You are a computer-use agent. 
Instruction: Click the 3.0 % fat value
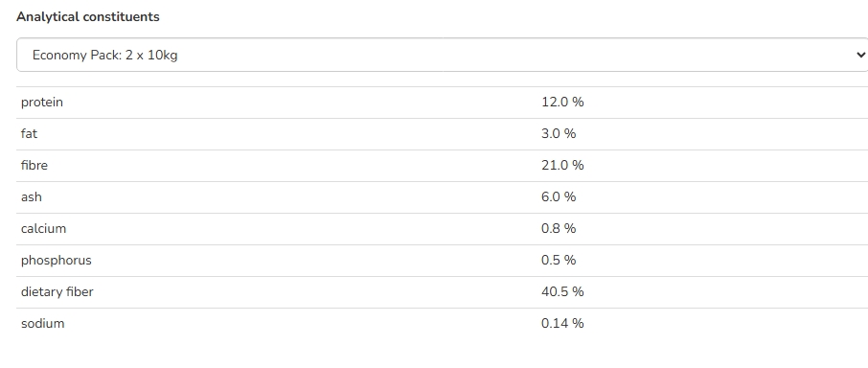point(559,134)
